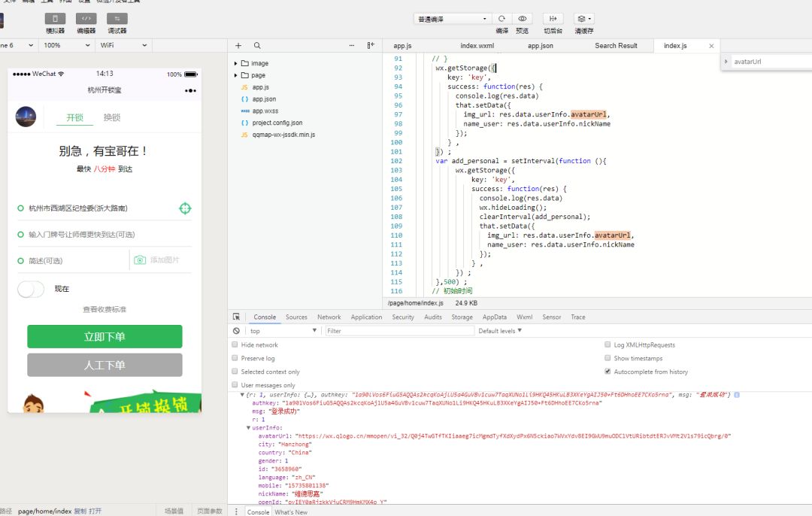Screen dimensions: 812x516
Task: Expand the image folder
Action: pos(235,63)
